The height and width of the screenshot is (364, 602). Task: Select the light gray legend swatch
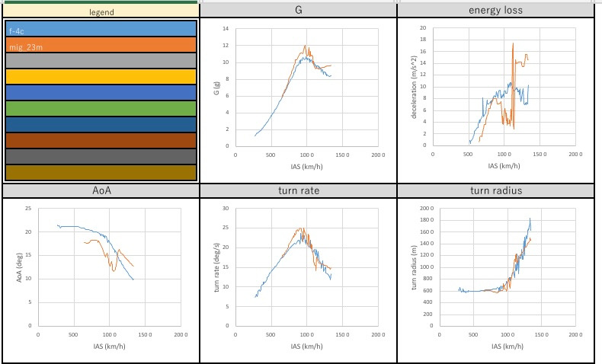(101, 60)
